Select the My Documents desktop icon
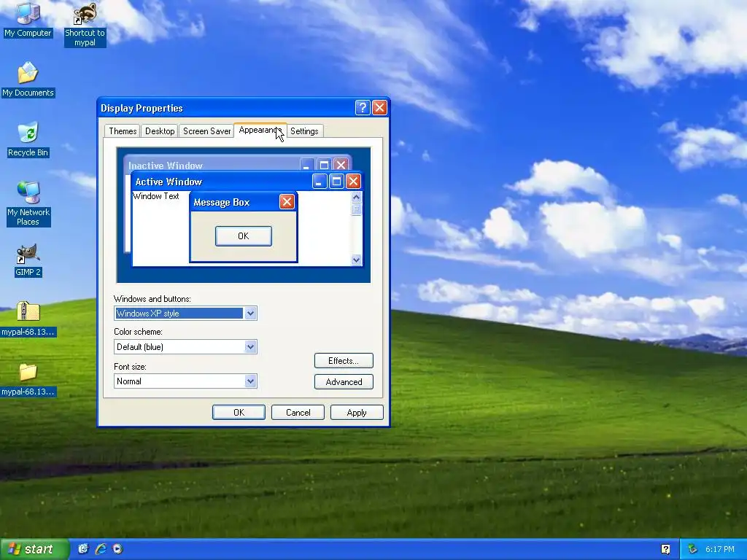 pos(28,79)
